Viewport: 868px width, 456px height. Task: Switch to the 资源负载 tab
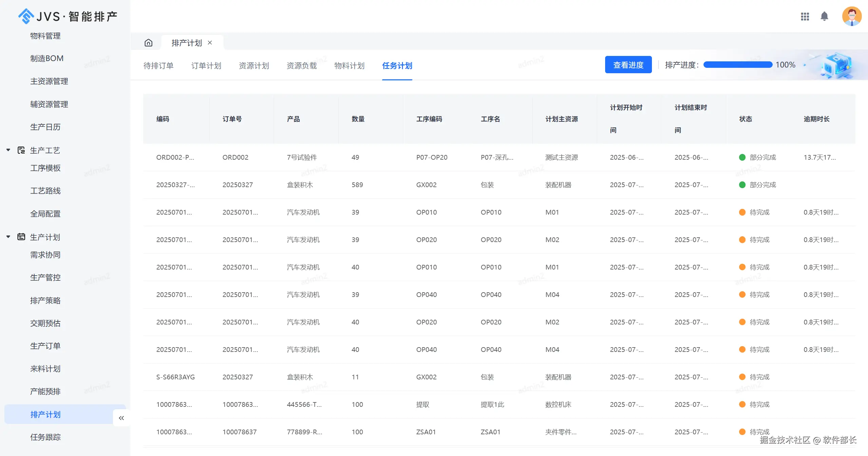(302, 66)
